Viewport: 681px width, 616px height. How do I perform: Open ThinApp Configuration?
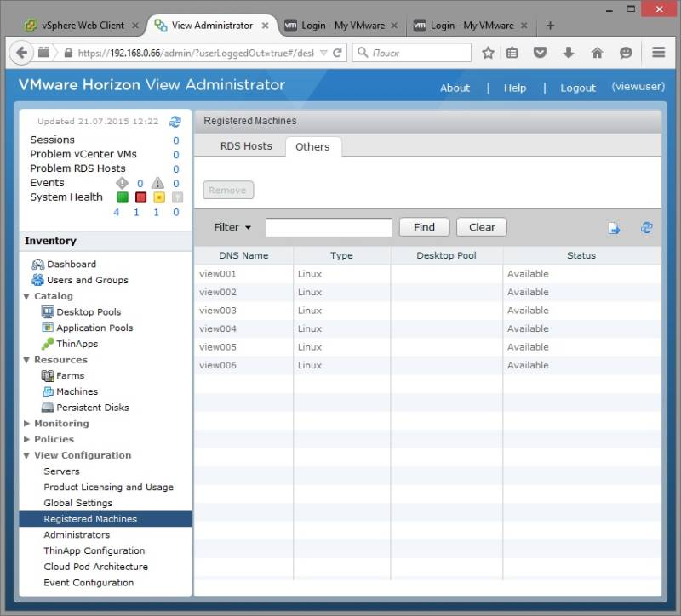click(x=94, y=550)
